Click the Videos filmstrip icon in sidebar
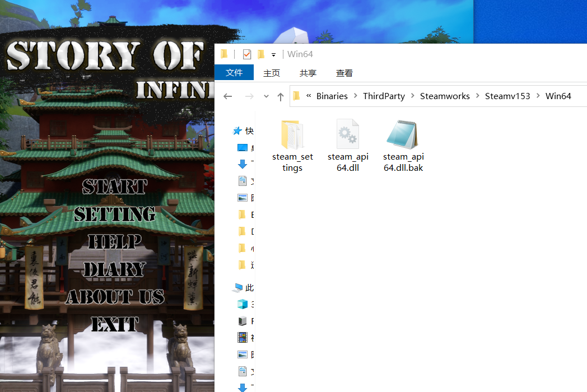The image size is (587, 392). [x=242, y=337]
